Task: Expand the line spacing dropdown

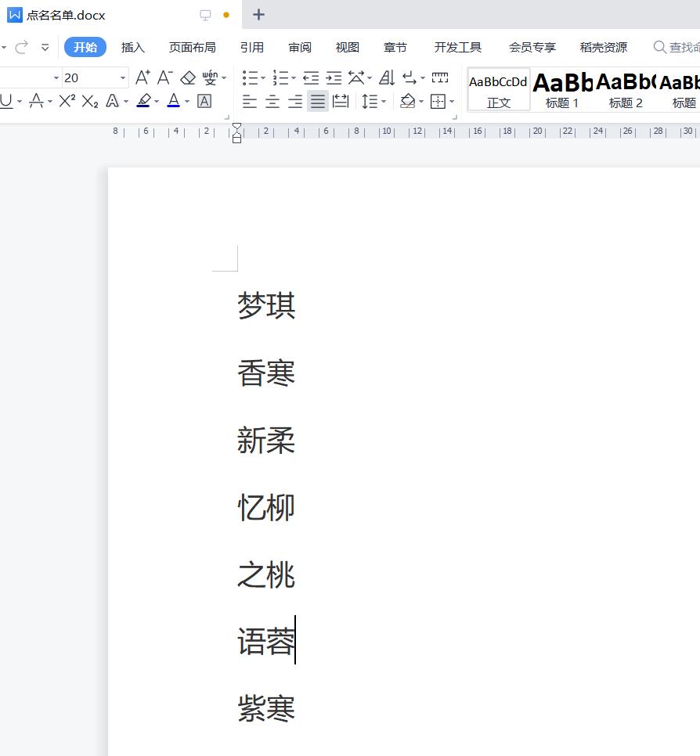Action: (384, 101)
